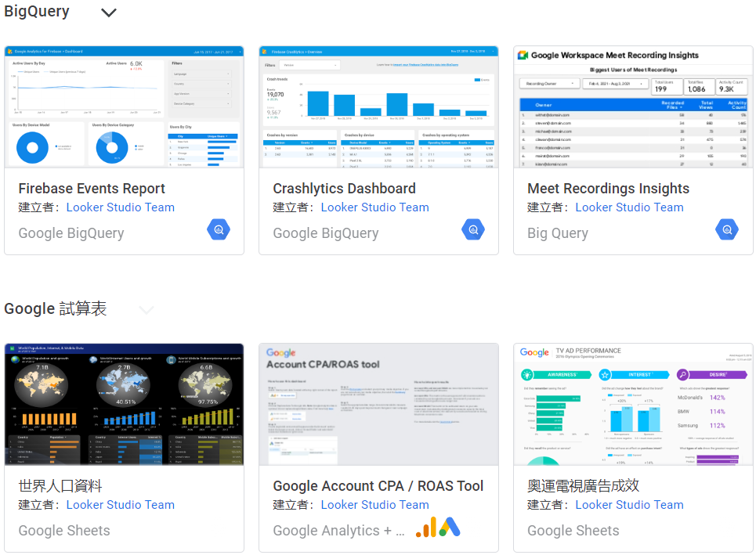This screenshot has height=555, width=756.
Task: Open the Firebase Events Report thumbnail
Action: point(124,107)
